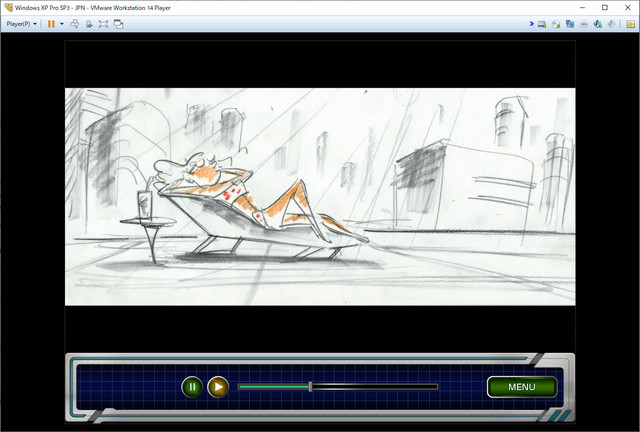This screenshot has width=640, height=432.
Task: Seek to the end of progress bar
Action: pos(436,387)
